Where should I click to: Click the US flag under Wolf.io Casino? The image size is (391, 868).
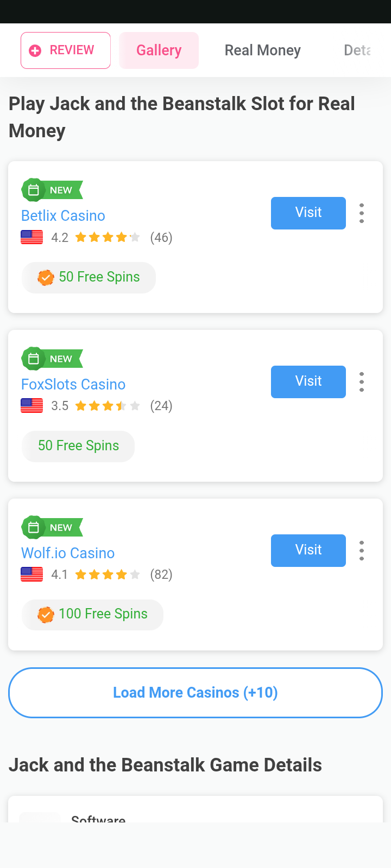32,575
